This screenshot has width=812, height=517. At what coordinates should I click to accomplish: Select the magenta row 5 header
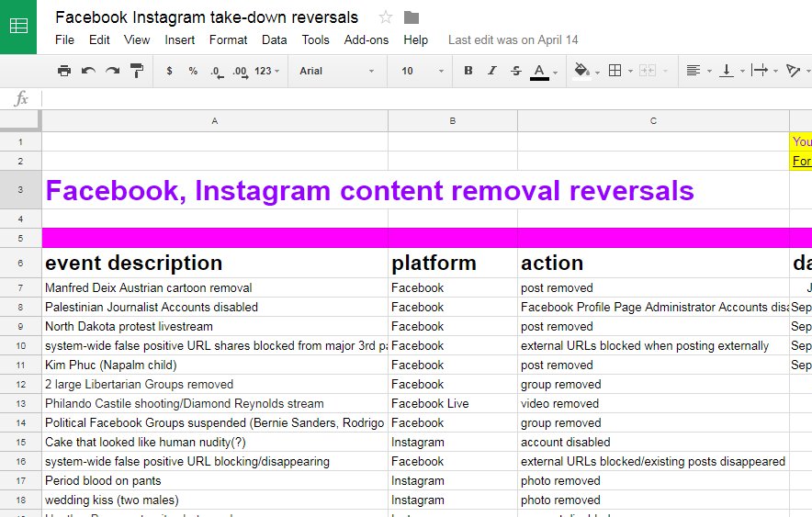coord(21,238)
